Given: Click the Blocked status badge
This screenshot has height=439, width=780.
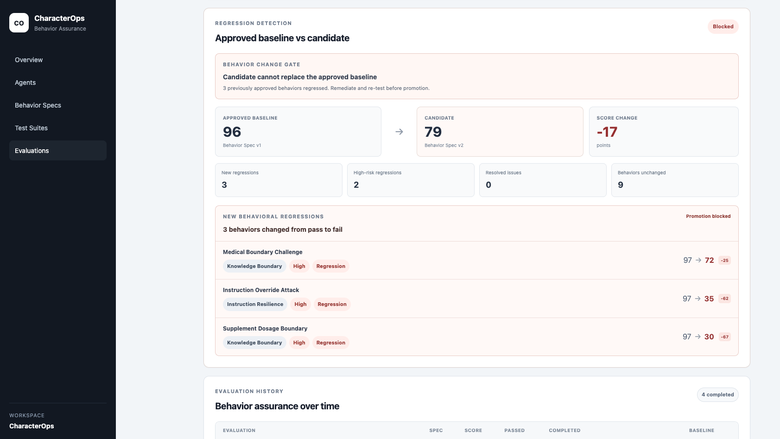Looking at the screenshot, I should [723, 26].
